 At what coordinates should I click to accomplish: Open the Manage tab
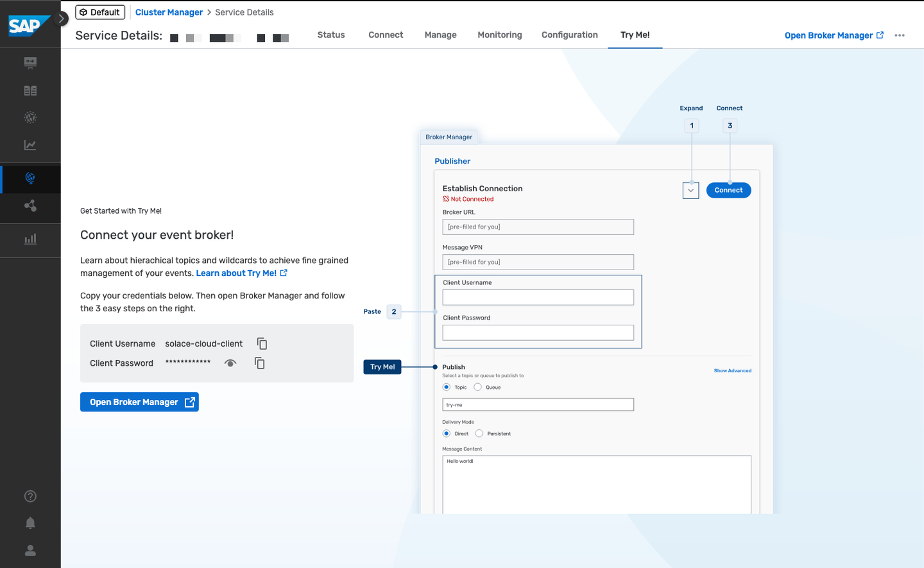click(x=441, y=35)
